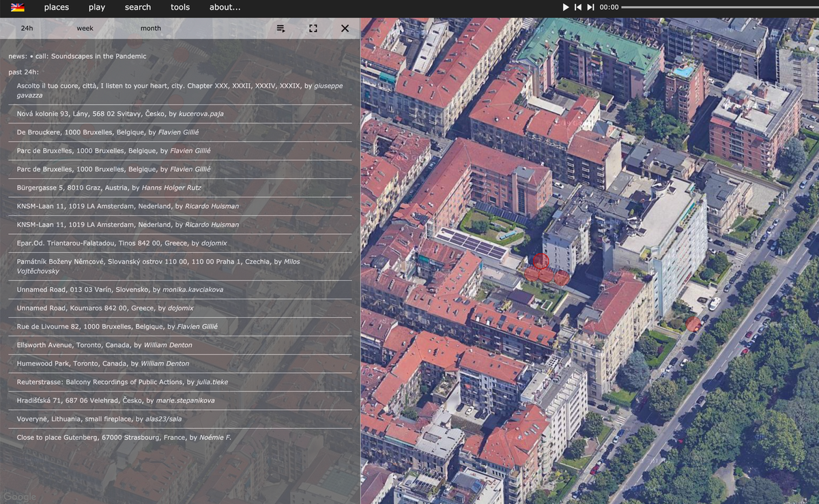Close the recent recordings panel

coord(345,29)
